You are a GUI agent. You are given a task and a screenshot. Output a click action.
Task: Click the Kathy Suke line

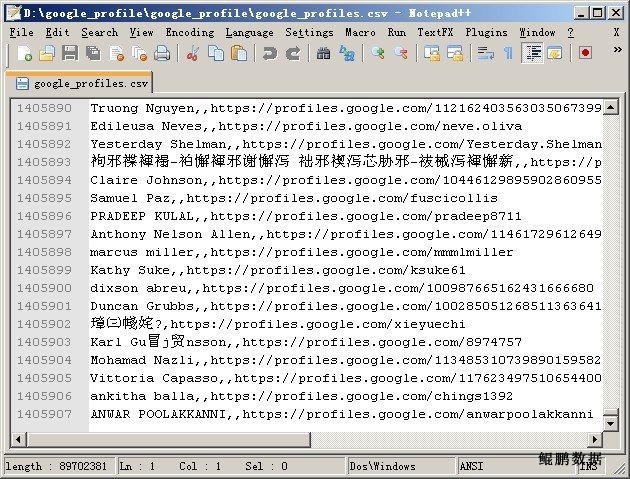[x=278, y=270]
